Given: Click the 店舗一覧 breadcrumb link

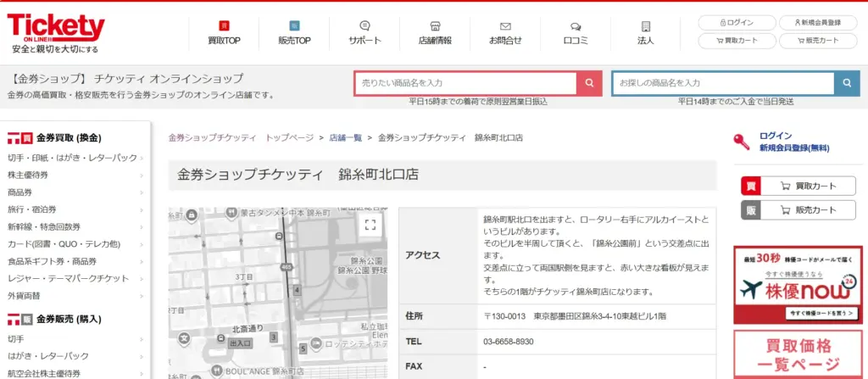Looking at the screenshot, I should [345, 137].
